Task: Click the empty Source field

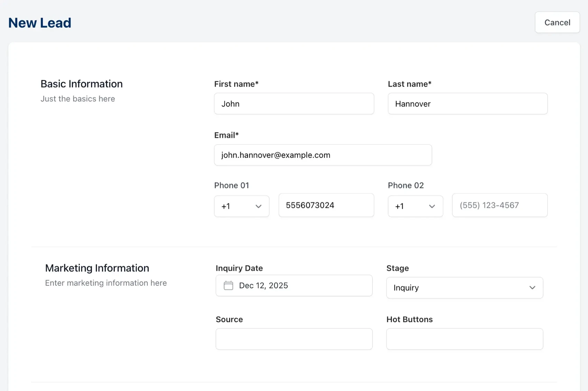Action: [x=294, y=339]
